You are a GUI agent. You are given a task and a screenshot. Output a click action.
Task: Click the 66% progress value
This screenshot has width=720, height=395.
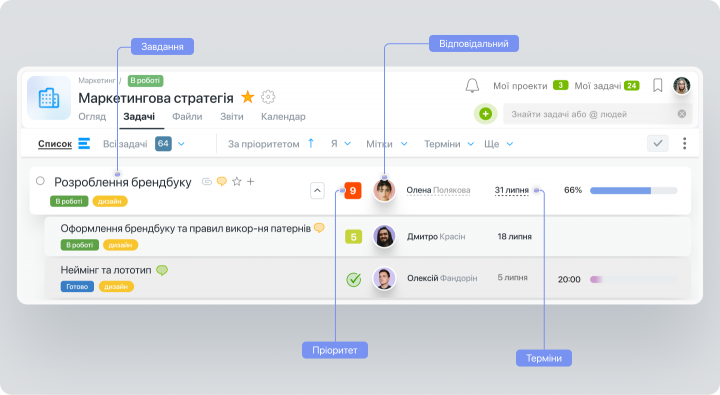click(573, 190)
